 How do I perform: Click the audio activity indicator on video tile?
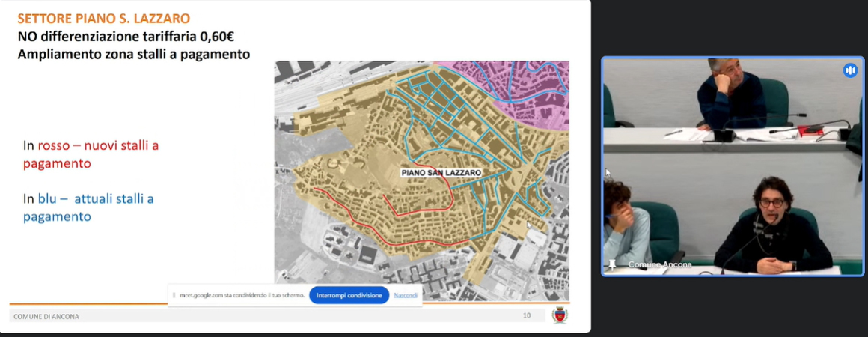(x=850, y=70)
